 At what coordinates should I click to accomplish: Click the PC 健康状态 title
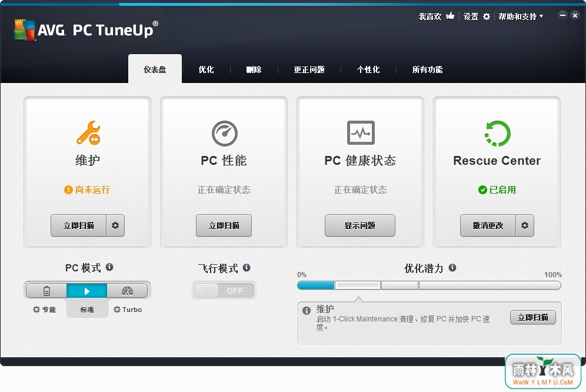click(360, 161)
